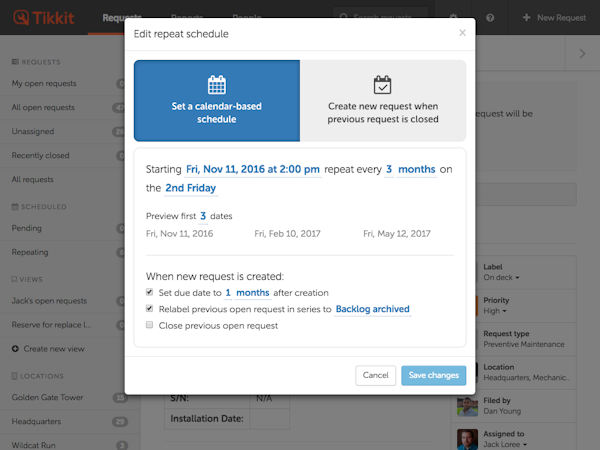Viewport: 600px width, 450px height.
Task: Enable Close previous open request checkbox
Action: [149, 325]
